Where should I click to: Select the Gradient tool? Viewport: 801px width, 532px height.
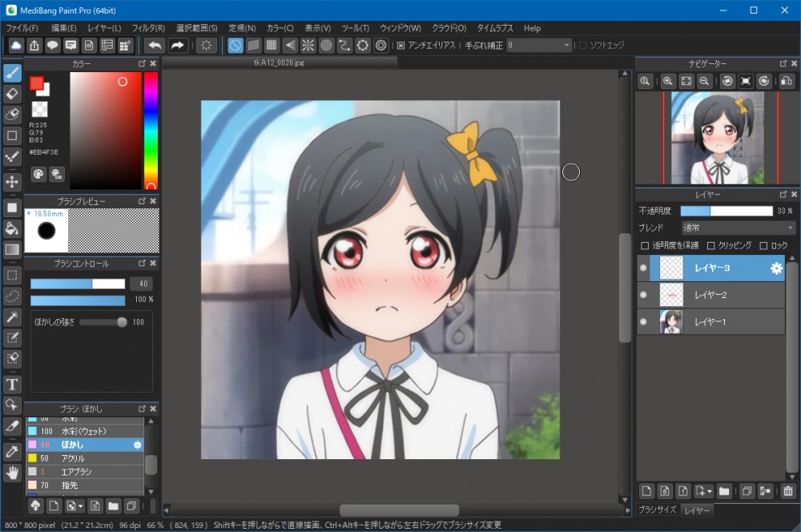point(12,249)
